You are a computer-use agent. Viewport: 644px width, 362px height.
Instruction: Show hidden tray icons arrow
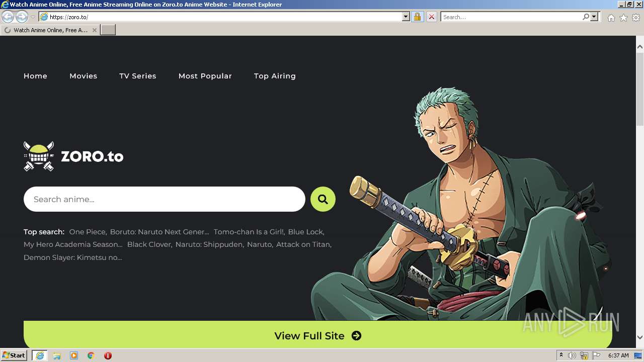point(561,355)
